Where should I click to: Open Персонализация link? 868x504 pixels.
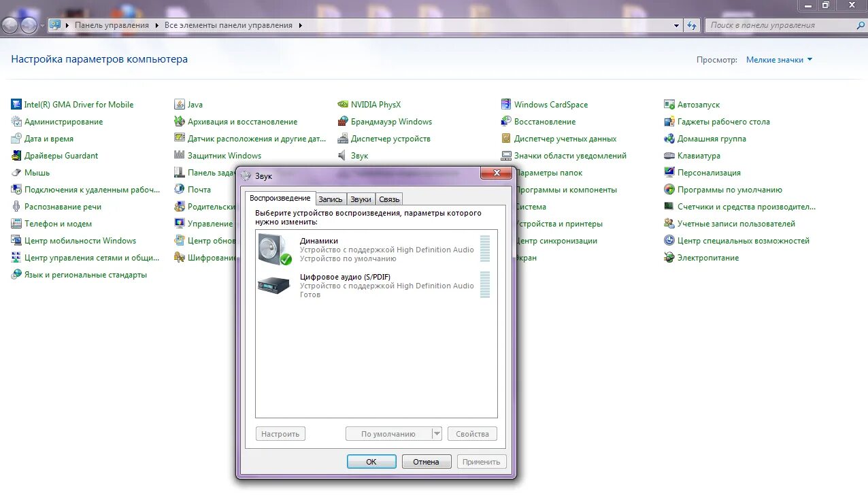(709, 173)
